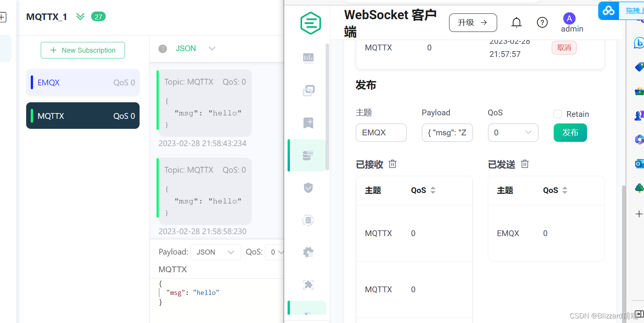Viewport: 644px width, 323px height.
Task: Open the JSON format dropdown in MQTTX
Action: [x=195, y=48]
